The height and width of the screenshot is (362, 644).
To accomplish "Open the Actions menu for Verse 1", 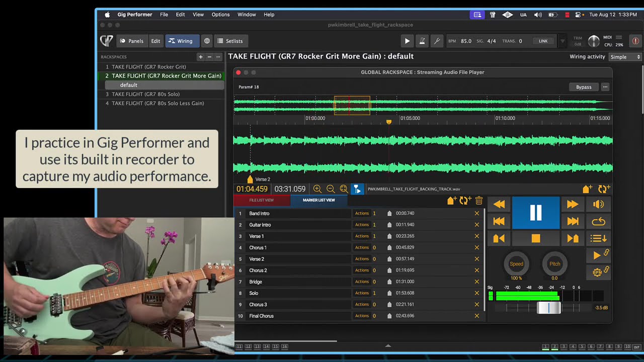I will [362, 236].
